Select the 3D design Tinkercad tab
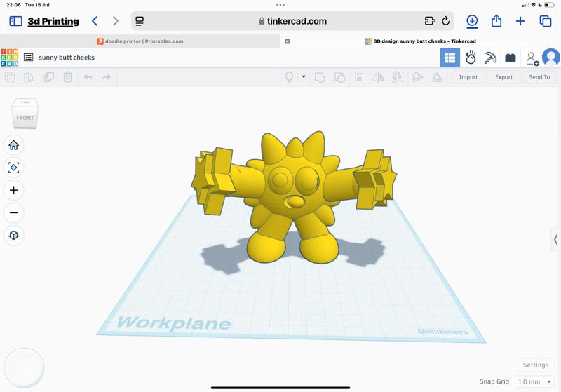This screenshot has width=561, height=392. (421, 41)
